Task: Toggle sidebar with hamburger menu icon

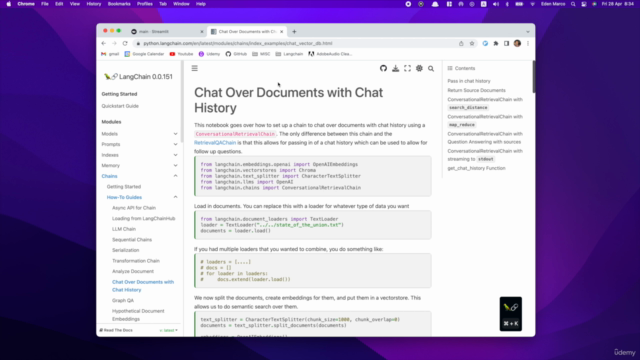Action: click(195, 68)
